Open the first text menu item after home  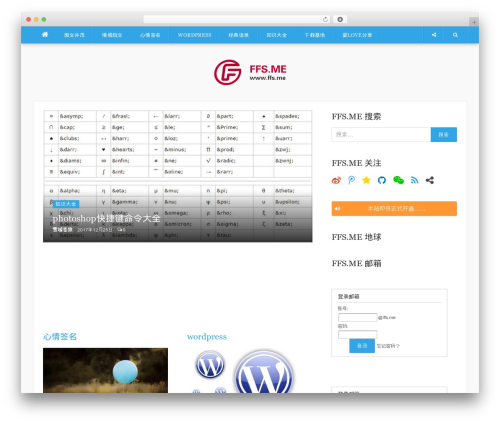pos(74,35)
